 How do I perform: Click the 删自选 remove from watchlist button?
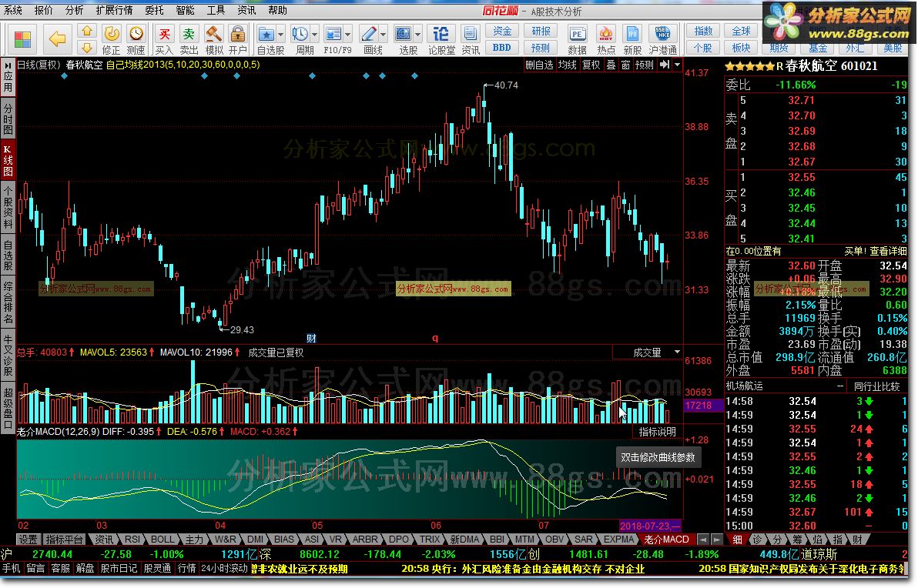pos(538,65)
